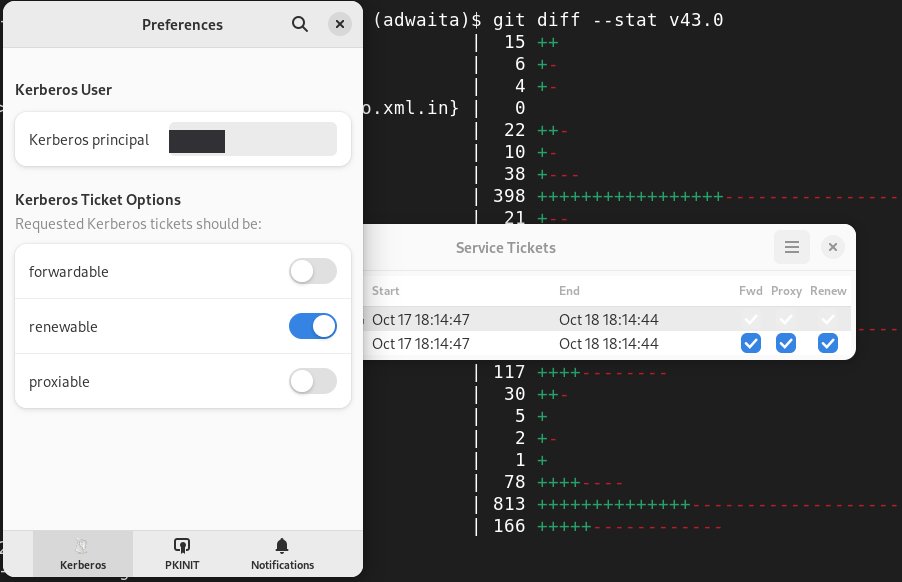The width and height of the screenshot is (902, 582).
Task: Enable the proxiable ticket toggle
Action: coord(313,381)
